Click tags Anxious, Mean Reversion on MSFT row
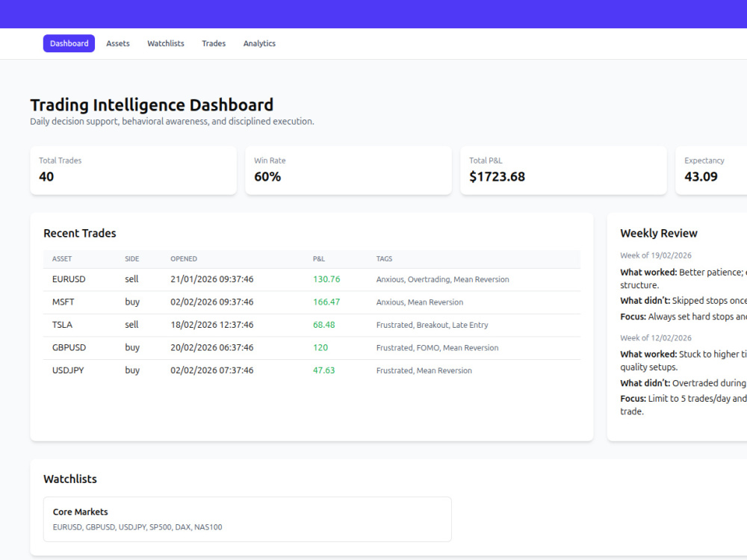The image size is (747, 560). 420,302
